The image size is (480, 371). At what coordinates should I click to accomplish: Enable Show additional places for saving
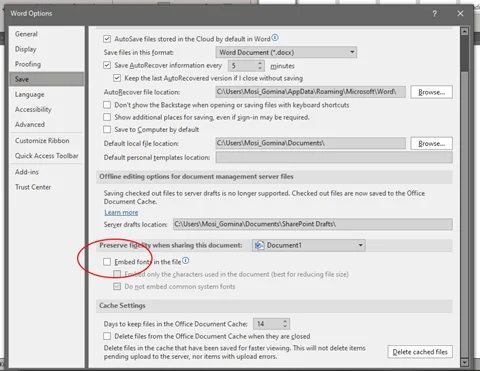tap(107, 117)
